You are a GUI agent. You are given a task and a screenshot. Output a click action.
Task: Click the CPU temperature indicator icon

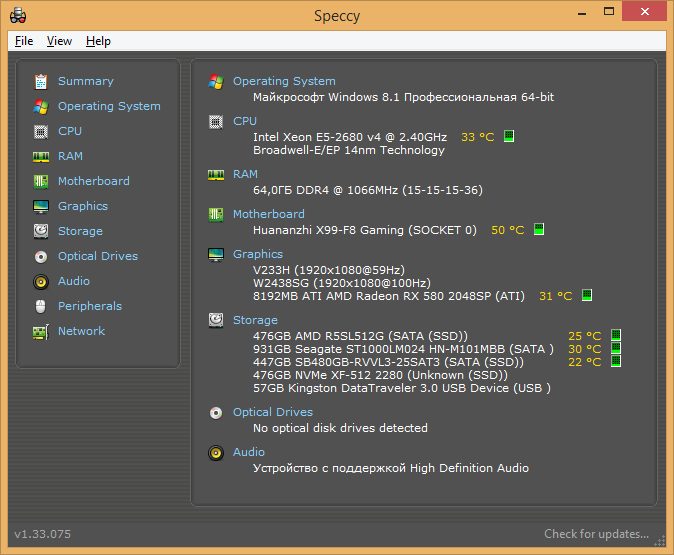[x=509, y=136]
